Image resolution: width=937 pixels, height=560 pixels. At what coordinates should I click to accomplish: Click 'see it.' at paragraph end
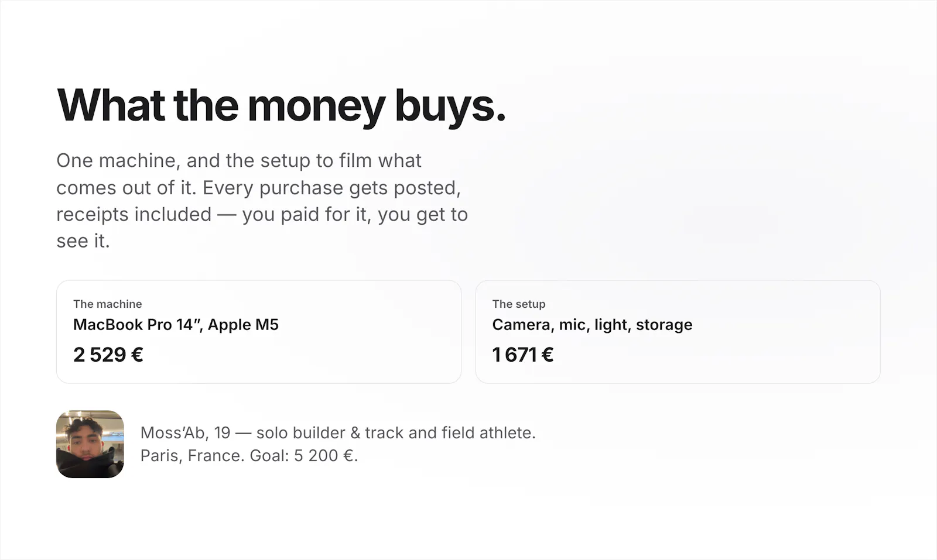click(x=83, y=241)
